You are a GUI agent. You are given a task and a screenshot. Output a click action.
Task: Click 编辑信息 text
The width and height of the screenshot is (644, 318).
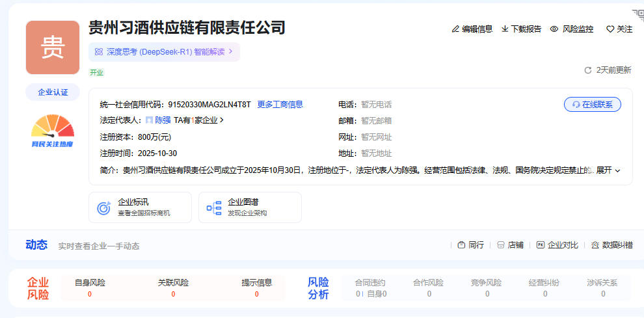477,29
